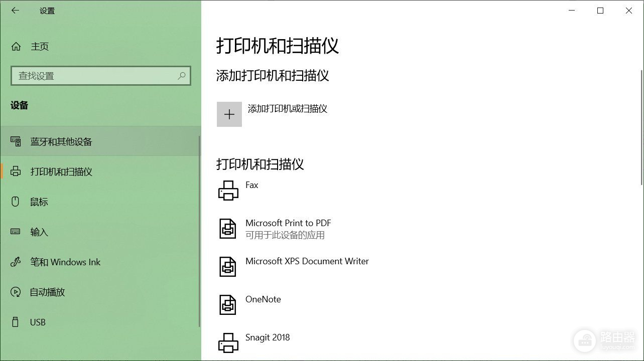
Task: Go back with the arrow icon
Action: [x=15, y=10]
